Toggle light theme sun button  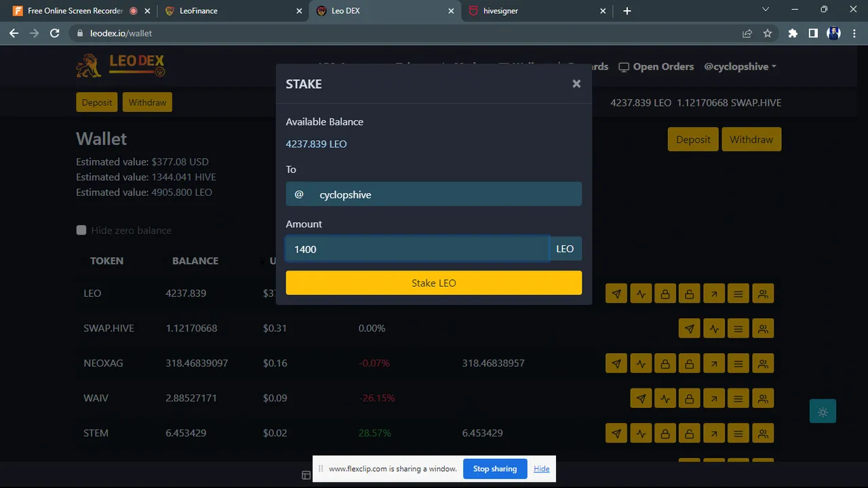[823, 411]
